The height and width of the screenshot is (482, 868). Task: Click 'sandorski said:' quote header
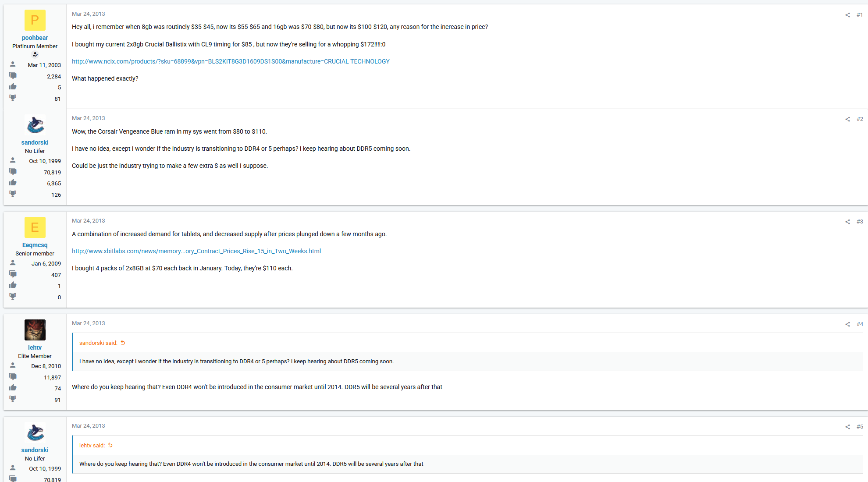point(98,343)
